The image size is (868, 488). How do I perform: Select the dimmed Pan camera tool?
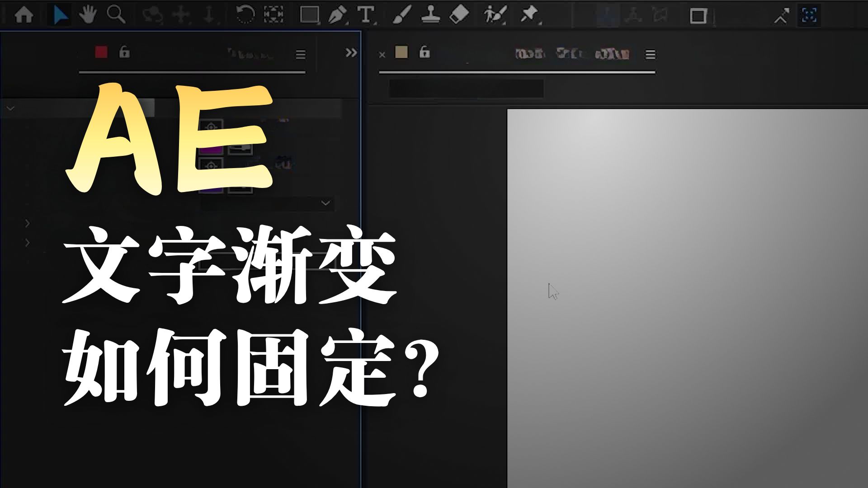(181, 15)
